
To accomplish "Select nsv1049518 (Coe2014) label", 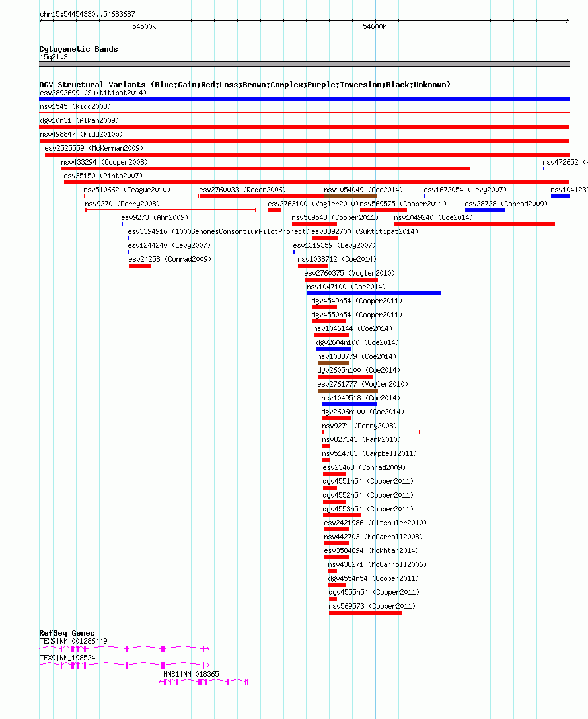I will point(361,398).
